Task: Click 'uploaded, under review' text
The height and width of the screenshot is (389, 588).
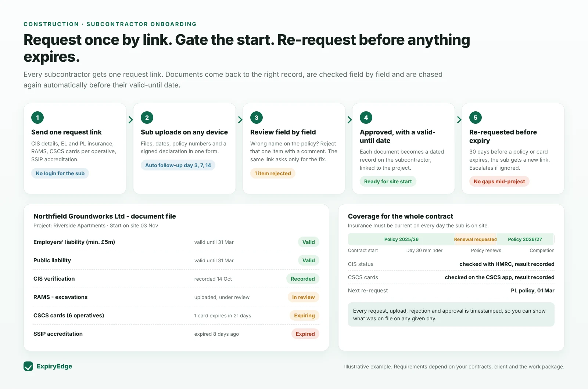Action: pos(222,297)
